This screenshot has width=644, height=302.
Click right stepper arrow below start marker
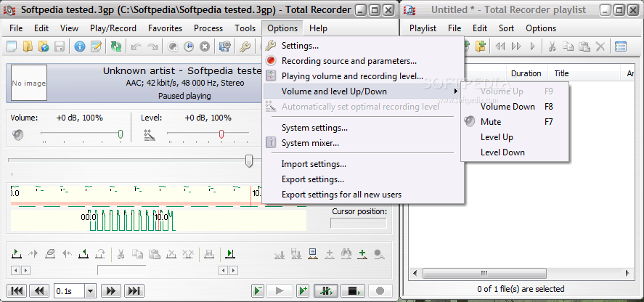click(x=25, y=270)
